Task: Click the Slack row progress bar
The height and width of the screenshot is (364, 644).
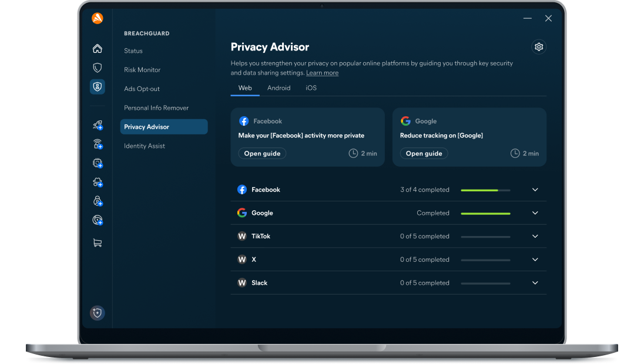Action: 485,284
